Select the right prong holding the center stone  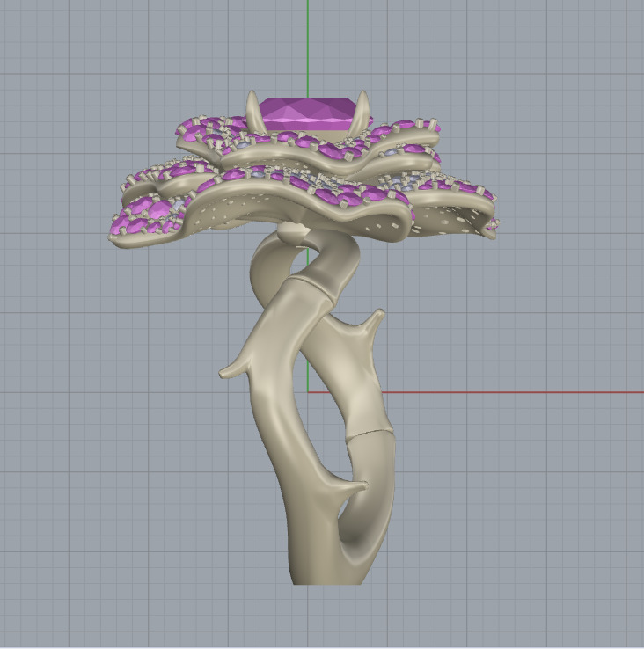click(360, 113)
